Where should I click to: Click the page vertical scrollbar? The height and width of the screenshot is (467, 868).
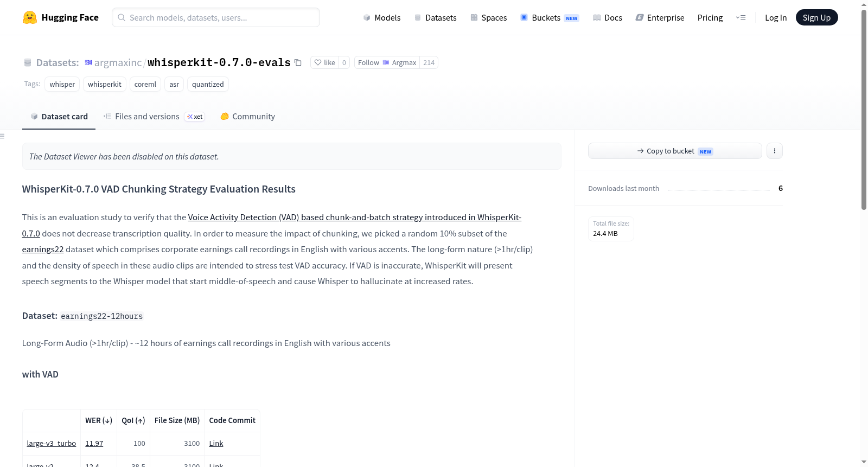click(x=864, y=108)
